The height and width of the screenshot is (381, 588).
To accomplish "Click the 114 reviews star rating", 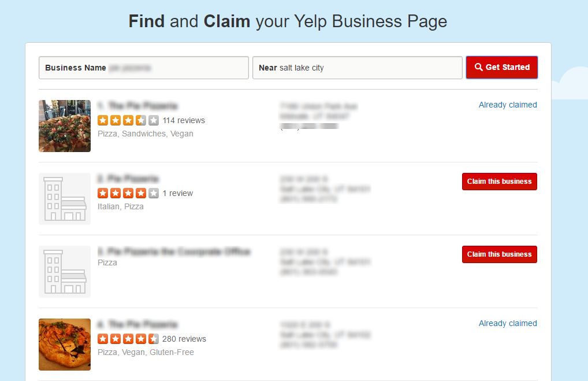I will point(128,120).
